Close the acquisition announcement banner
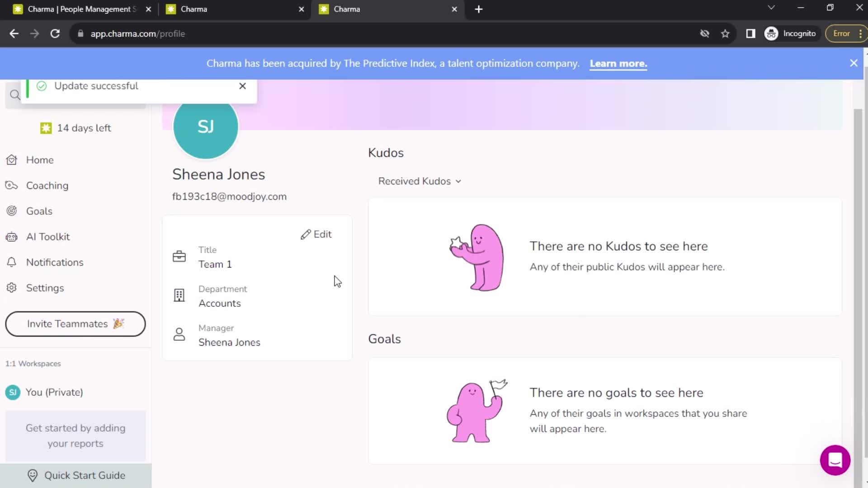Viewport: 868px width, 488px height. click(x=854, y=63)
